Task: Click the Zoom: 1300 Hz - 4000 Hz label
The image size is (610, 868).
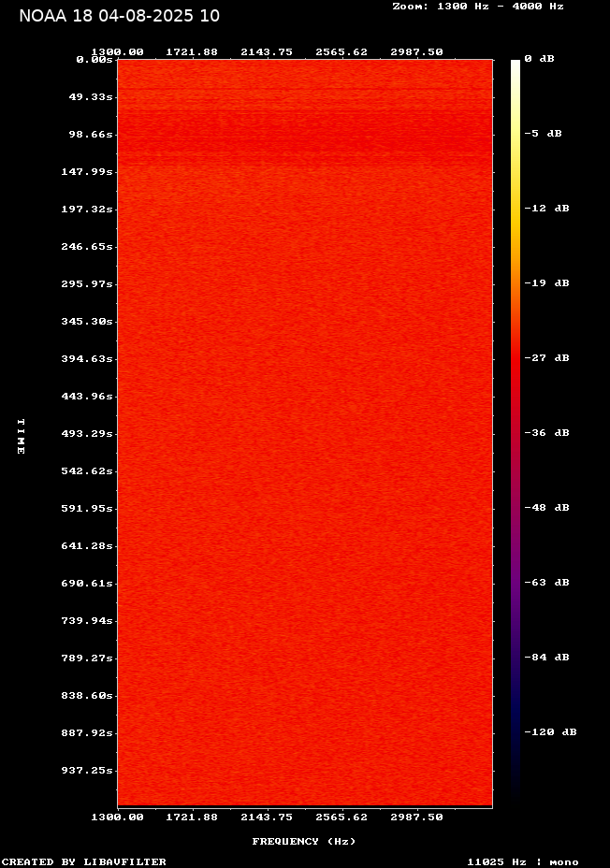Action: coord(477,7)
